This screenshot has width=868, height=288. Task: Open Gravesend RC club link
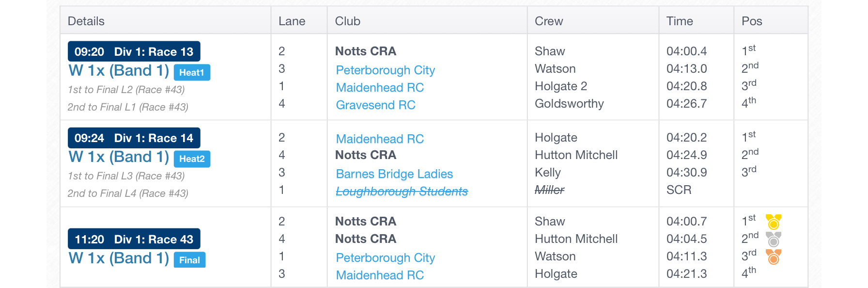376,105
